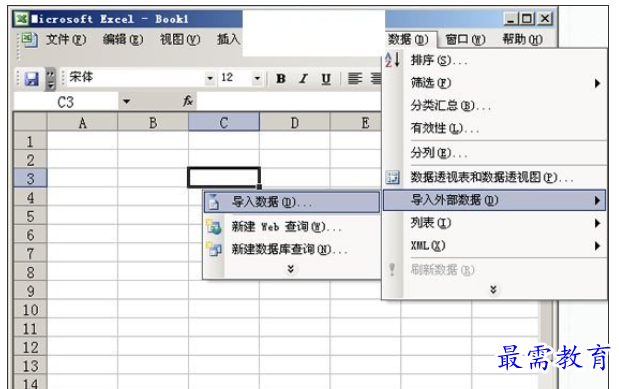619x389 pixels.
Task: Expand the XML (X) submenu
Action: [x=597, y=246]
